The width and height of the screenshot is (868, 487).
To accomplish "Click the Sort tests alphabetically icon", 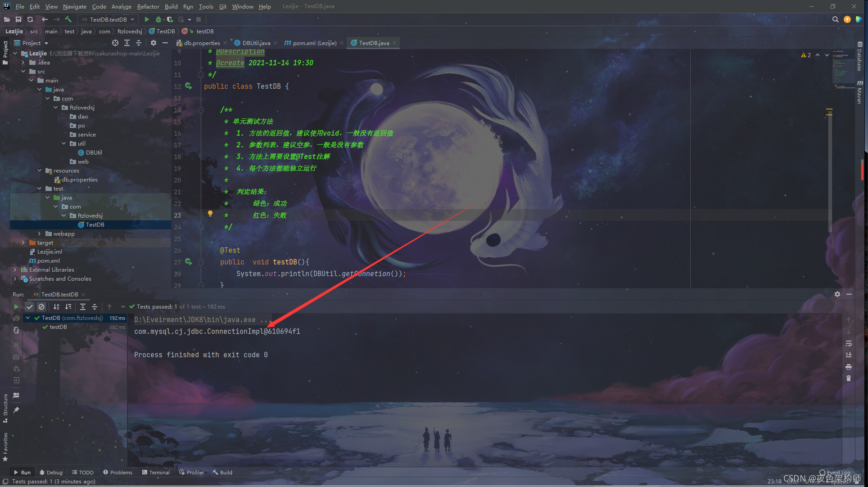I will [55, 306].
